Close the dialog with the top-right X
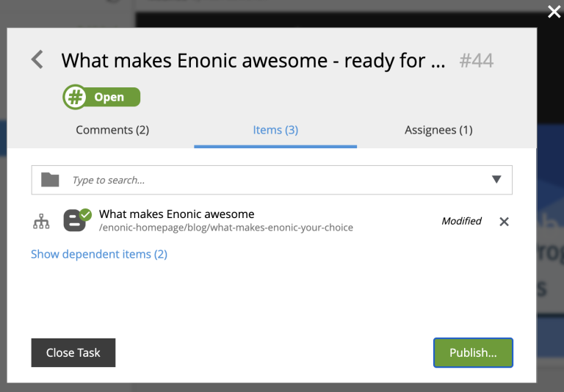The image size is (564, 392). (x=554, y=12)
